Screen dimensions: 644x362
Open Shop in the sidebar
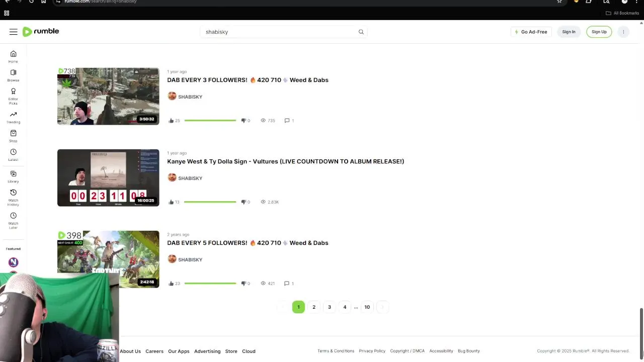[x=13, y=136]
